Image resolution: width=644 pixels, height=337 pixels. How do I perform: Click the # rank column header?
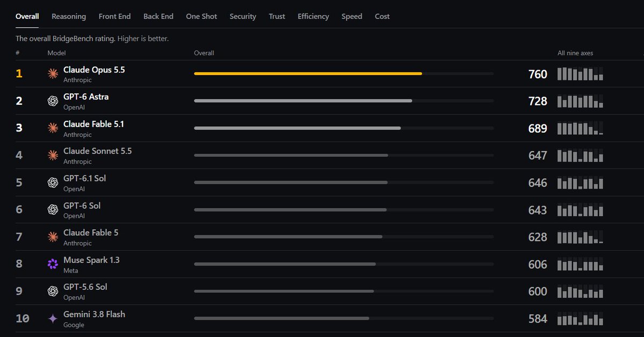point(18,53)
